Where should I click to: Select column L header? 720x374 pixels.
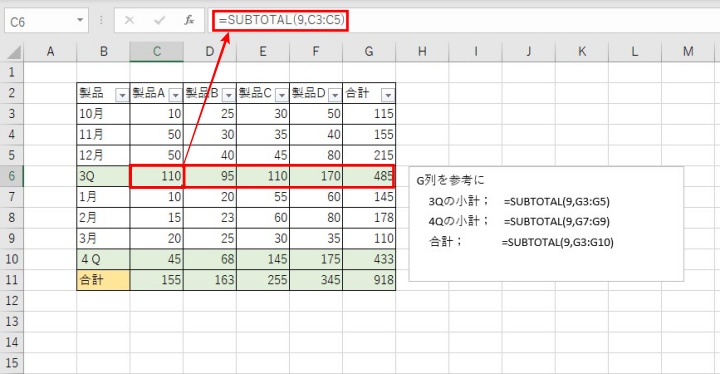coord(635,51)
